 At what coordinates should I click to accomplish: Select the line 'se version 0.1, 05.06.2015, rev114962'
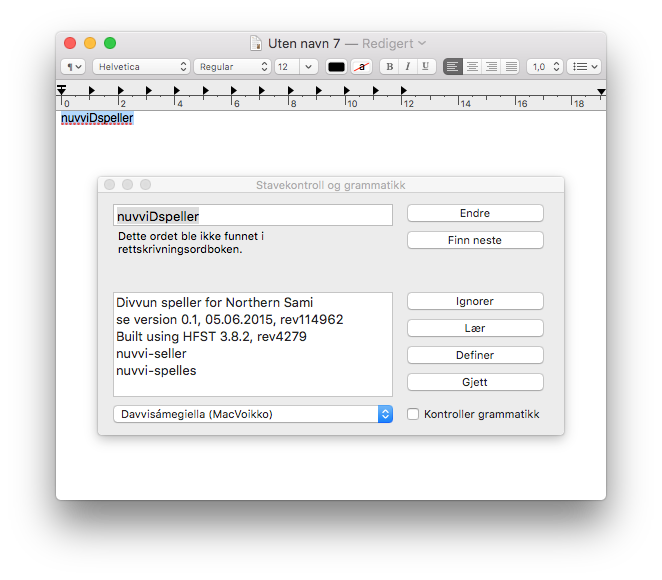[x=230, y=320]
